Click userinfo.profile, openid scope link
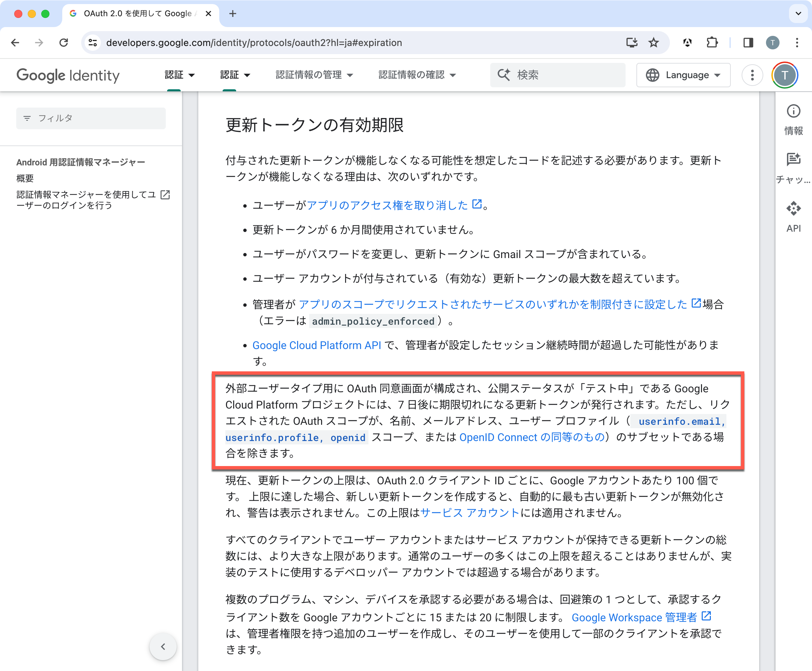Image resolution: width=812 pixels, height=671 pixels. [x=295, y=438]
